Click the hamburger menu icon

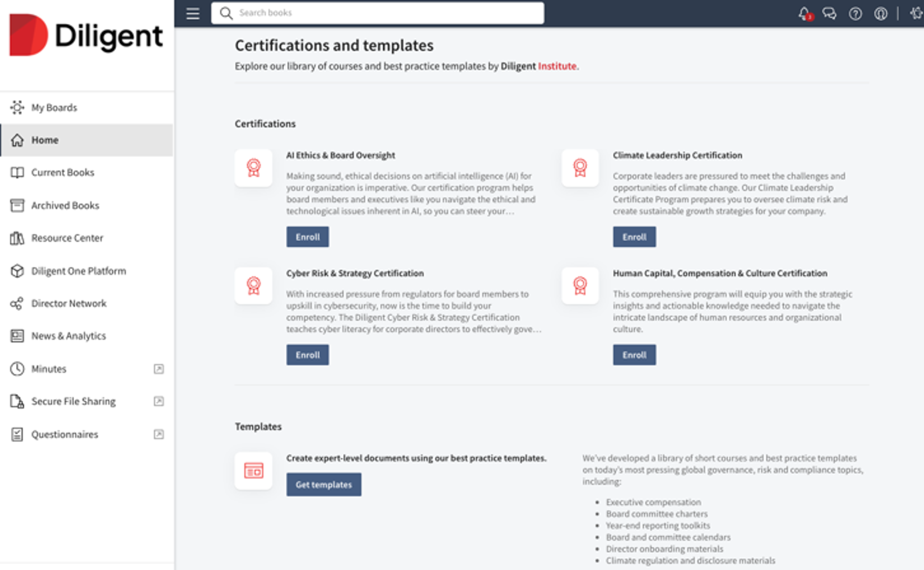[193, 13]
